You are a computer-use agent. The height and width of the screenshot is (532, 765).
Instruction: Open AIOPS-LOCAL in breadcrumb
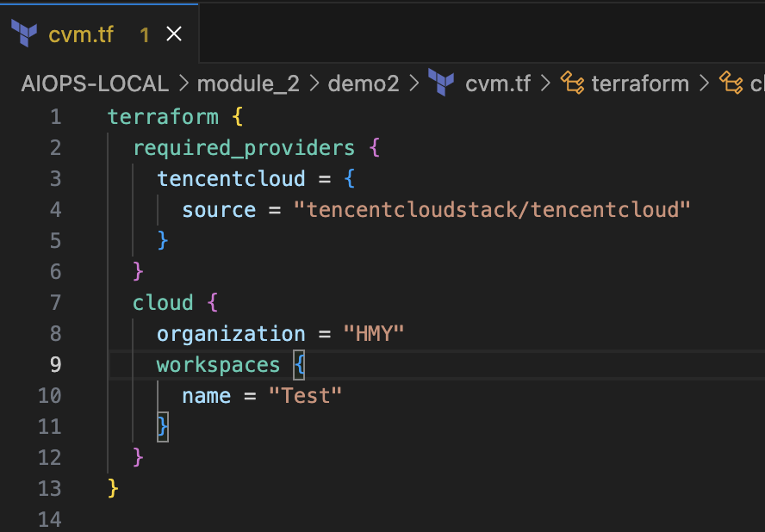95,84
